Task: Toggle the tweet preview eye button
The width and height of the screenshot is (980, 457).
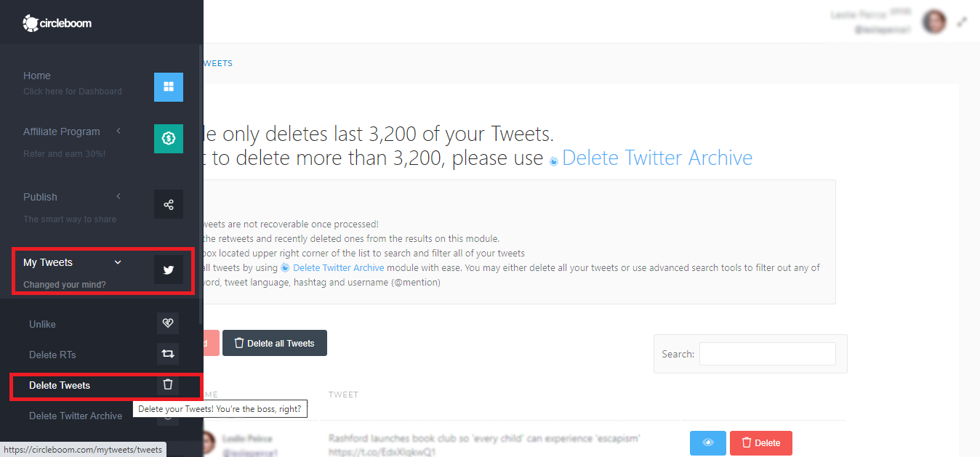Action: [x=707, y=442]
